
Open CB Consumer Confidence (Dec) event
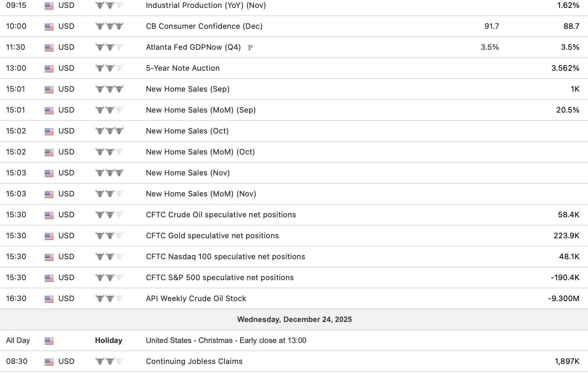tap(204, 26)
